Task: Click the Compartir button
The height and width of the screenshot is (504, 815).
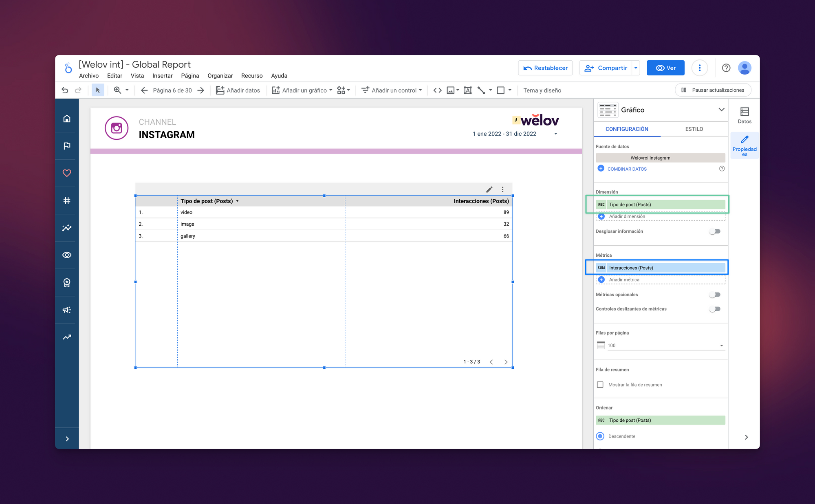Action: point(606,68)
